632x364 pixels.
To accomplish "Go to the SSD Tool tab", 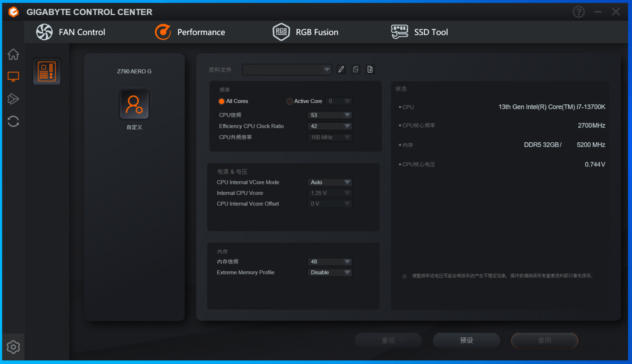I will point(419,32).
